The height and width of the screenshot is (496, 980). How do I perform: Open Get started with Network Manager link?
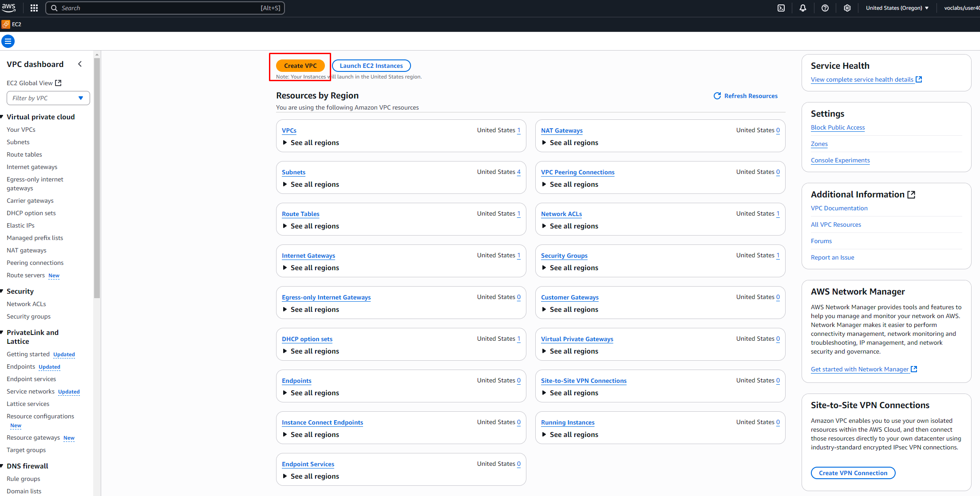pyautogui.click(x=860, y=369)
